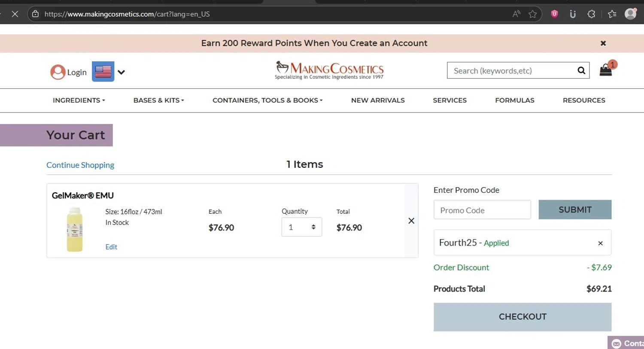
Task: Click the page URL in address bar
Action: click(127, 14)
